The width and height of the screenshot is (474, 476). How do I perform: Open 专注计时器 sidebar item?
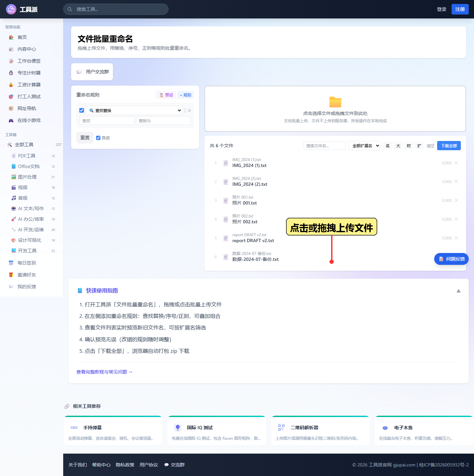31,73
